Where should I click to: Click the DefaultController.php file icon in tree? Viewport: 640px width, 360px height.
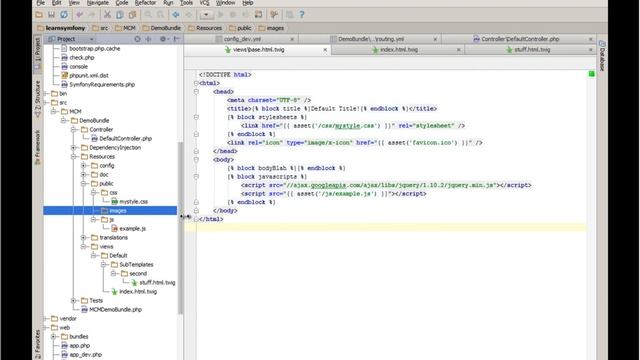click(94, 138)
